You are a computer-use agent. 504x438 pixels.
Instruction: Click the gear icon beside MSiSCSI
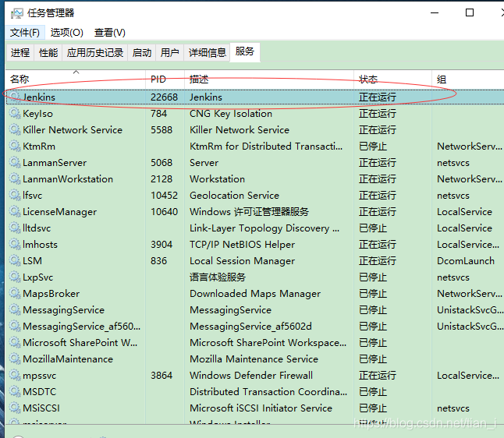(15, 408)
